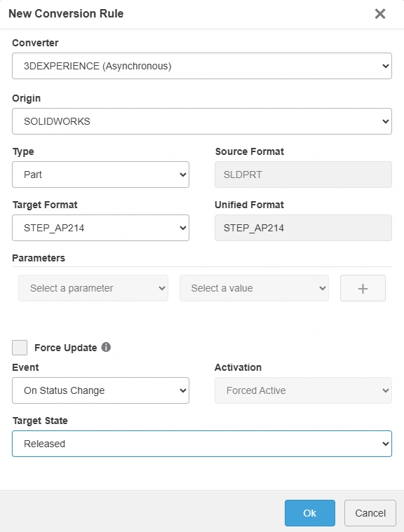Open the Event dropdown On Status Change
Screen dimensions: 404x532
100,390
